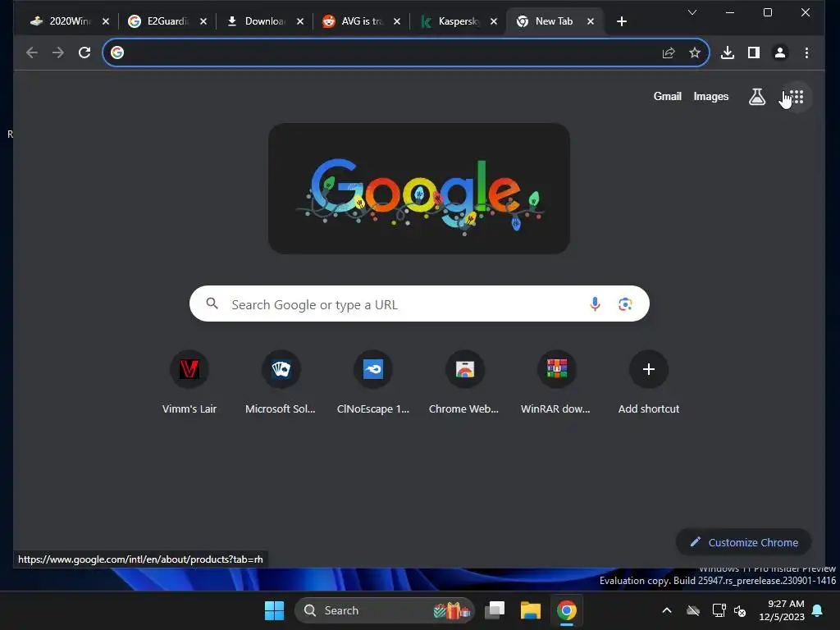
Task: Open the OneDrive tray icon
Action: pyautogui.click(x=692, y=610)
